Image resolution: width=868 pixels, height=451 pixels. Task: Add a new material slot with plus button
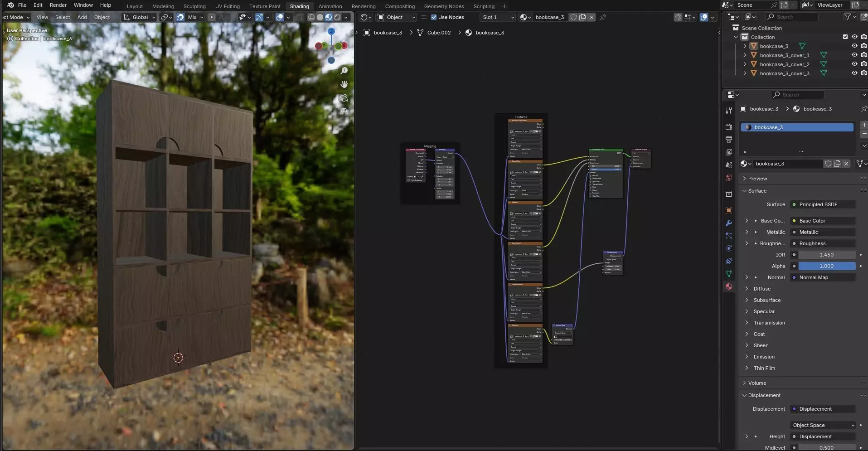[864, 125]
